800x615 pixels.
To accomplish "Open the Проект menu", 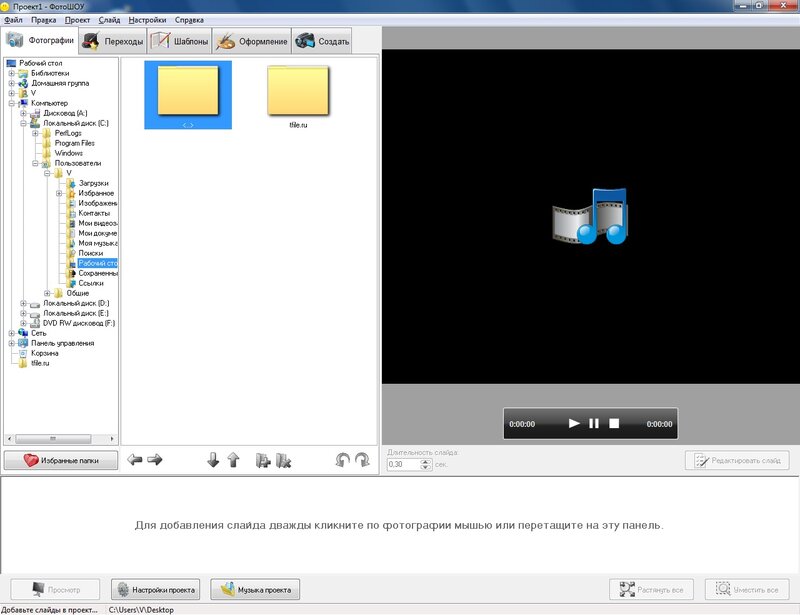I will pos(77,20).
